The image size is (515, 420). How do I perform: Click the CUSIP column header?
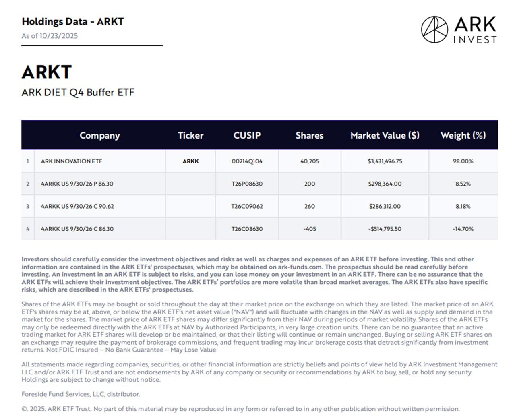[247, 135]
